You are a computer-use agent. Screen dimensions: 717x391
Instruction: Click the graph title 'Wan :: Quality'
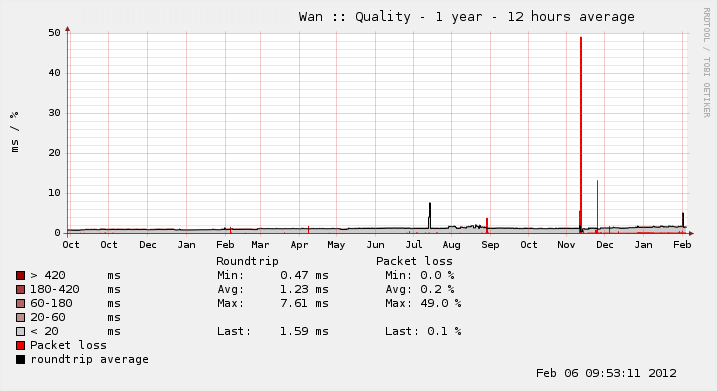coord(355,17)
